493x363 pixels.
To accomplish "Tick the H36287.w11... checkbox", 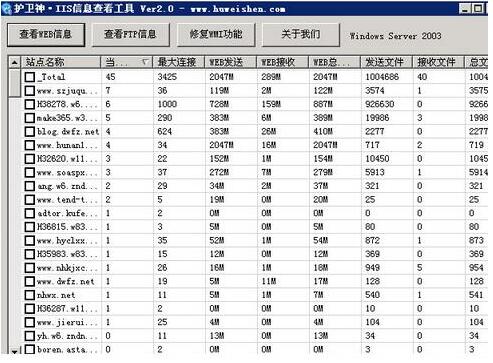I will click(30, 309).
